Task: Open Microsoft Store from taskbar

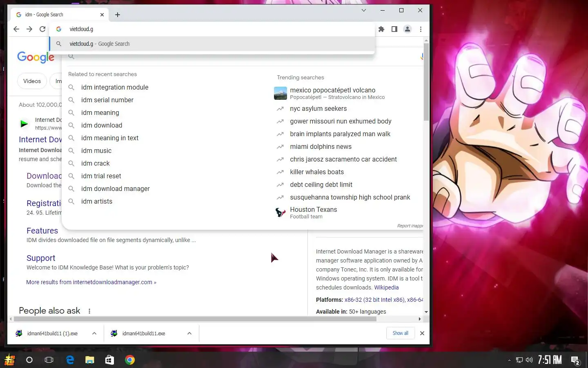Action: (109, 360)
